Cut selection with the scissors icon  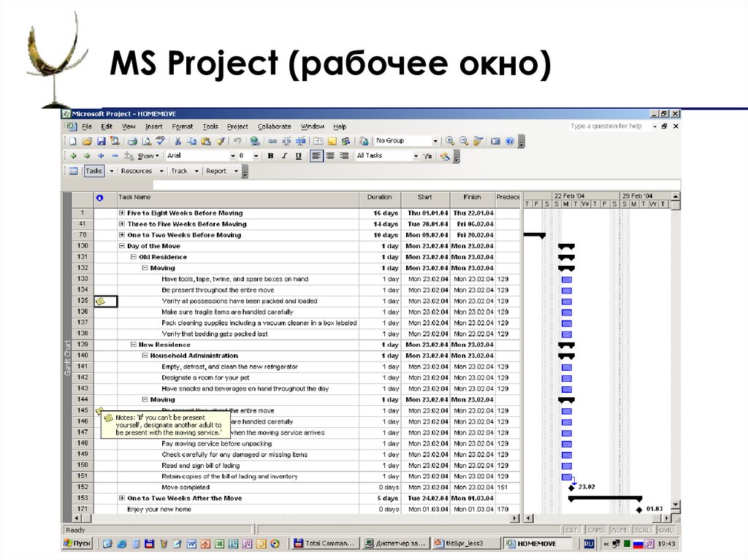178,141
